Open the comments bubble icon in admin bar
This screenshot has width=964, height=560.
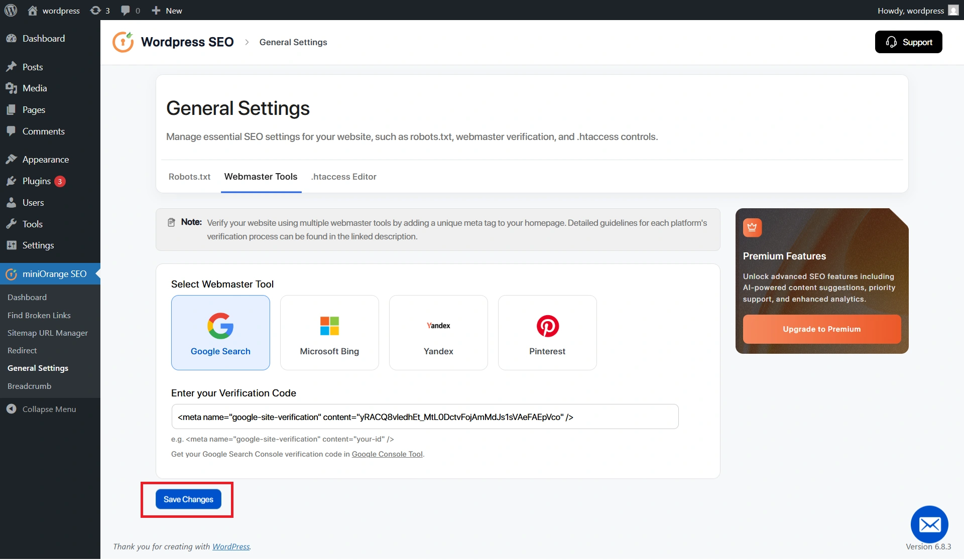click(x=125, y=10)
